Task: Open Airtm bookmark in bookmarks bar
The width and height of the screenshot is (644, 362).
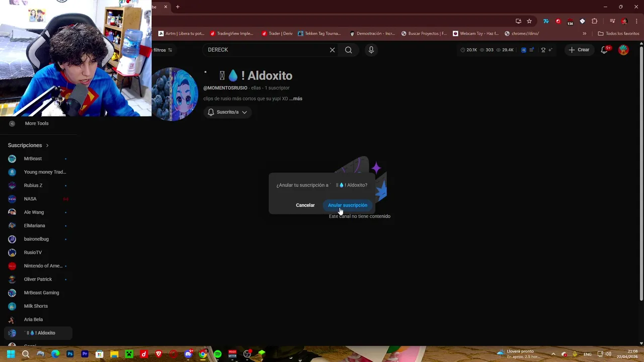Action: [181, 34]
